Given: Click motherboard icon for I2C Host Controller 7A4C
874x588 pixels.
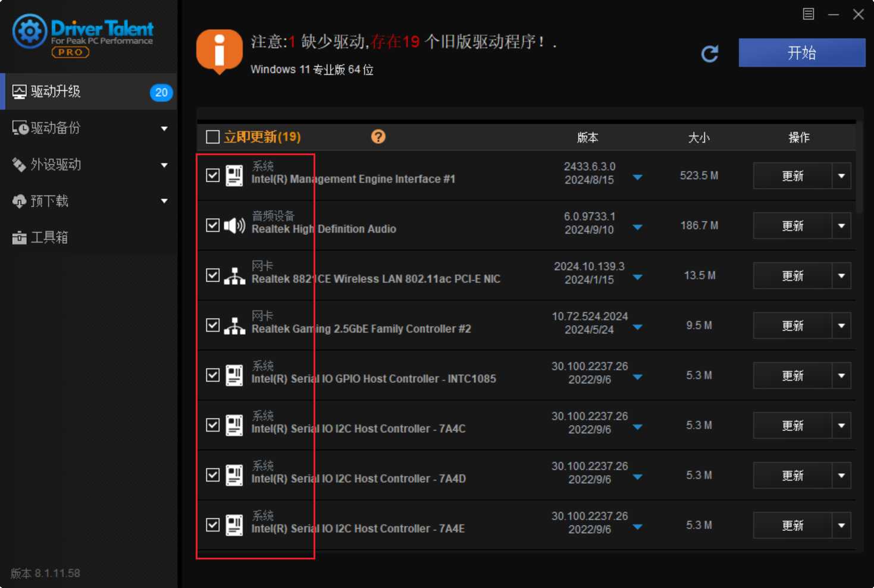Looking at the screenshot, I should pos(234,425).
